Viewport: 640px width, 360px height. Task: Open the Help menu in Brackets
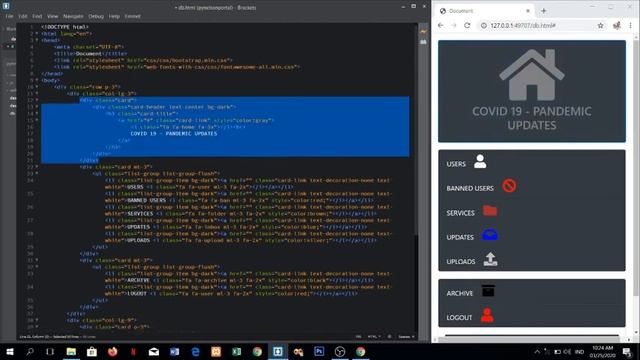[x=114, y=16]
